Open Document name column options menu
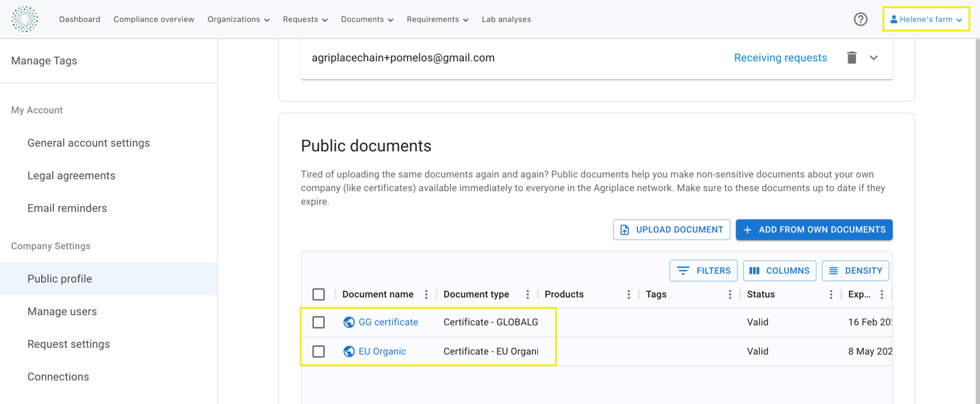The width and height of the screenshot is (980, 404). pyautogui.click(x=426, y=294)
